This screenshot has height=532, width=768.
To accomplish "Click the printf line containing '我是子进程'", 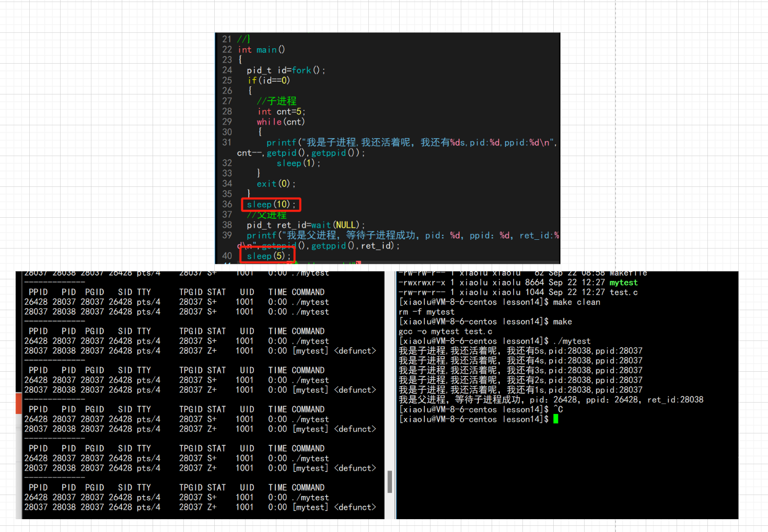I will point(412,143).
